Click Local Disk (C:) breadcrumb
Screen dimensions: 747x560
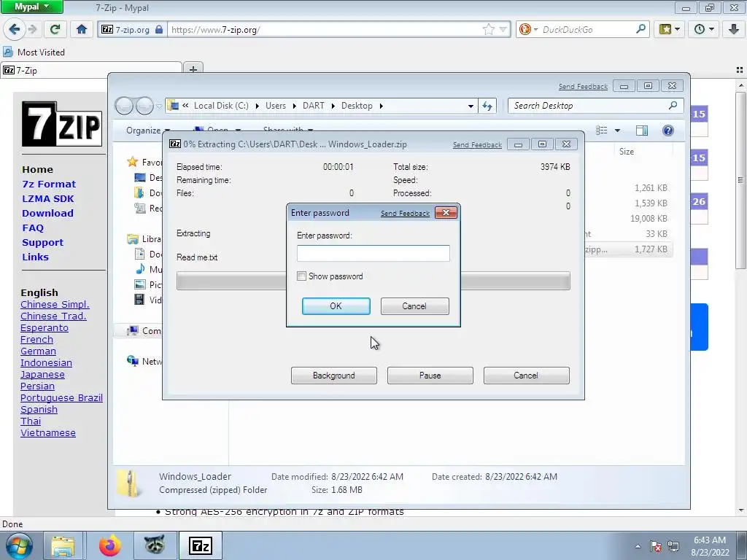221,106
